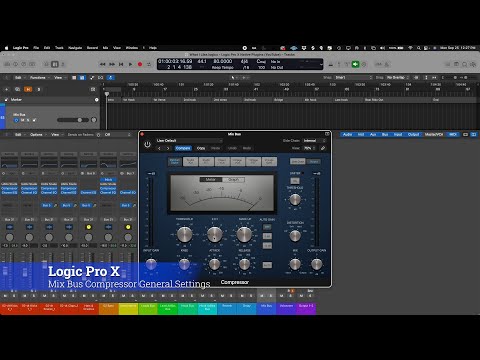480x360 pixels.
Task: Click the Compare button in the plugin header
Action: click(183, 148)
